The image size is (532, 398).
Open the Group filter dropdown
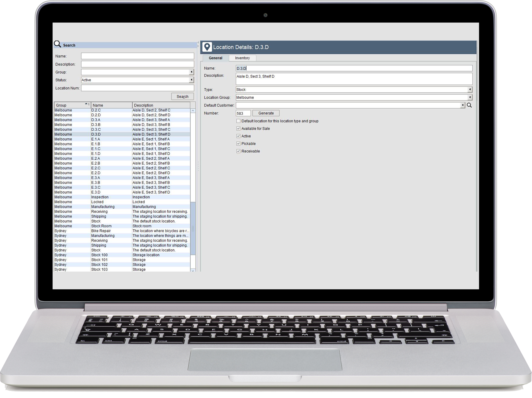pyautogui.click(x=191, y=72)
